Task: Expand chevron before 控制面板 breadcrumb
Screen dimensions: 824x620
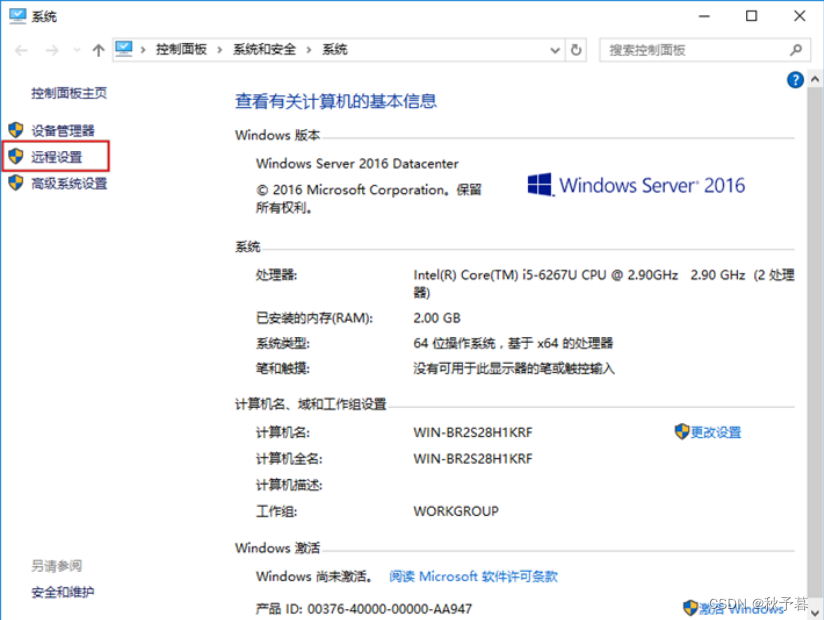Action: tap(143, 50)
